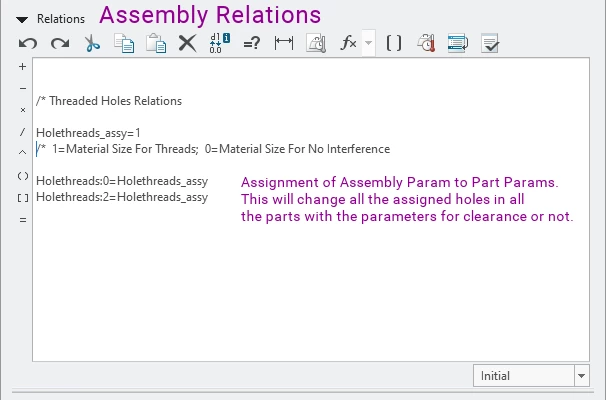Insert function from list with fx icon
606x400 pixels.
pos(348,43)
